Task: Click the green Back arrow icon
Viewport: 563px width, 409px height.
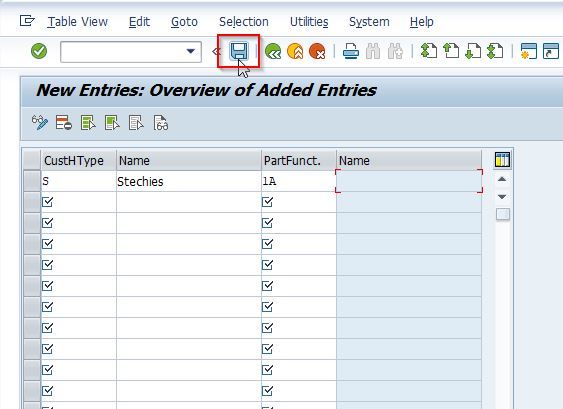Action: point(273,51)
